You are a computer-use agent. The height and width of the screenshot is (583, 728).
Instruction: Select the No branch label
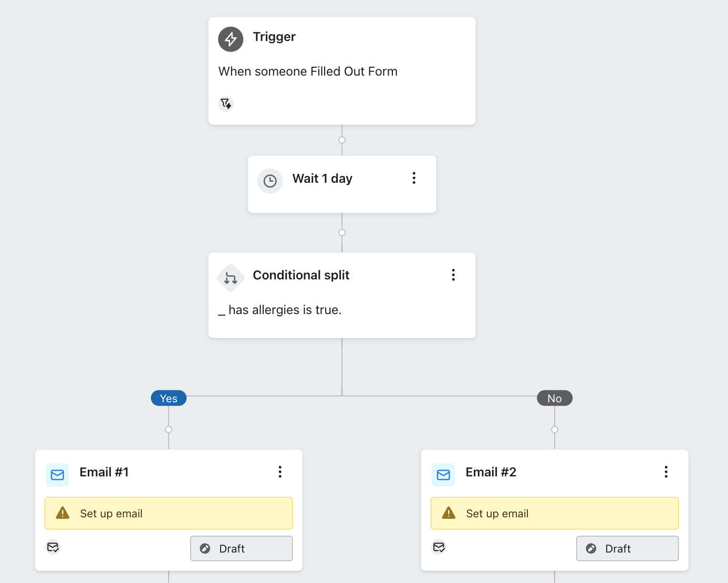click(555, 398)
